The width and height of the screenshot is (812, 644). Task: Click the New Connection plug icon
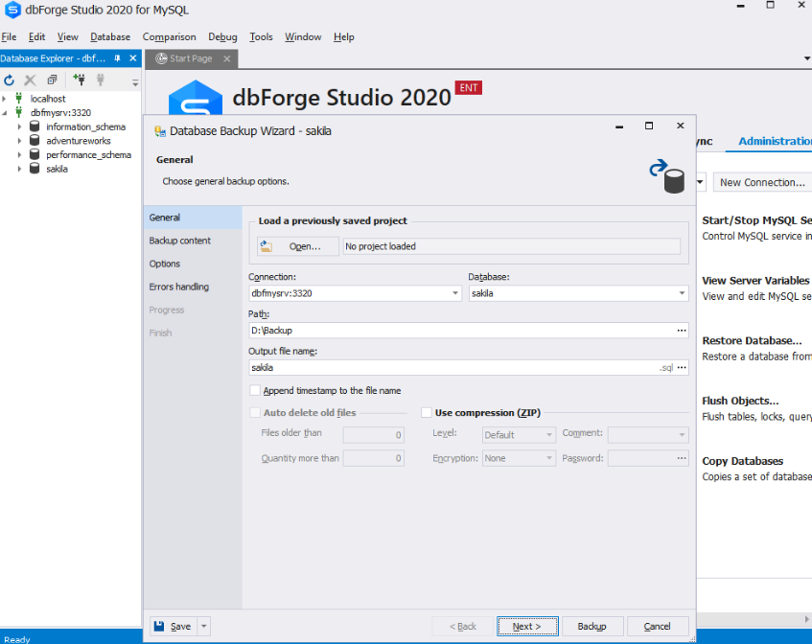79,80
